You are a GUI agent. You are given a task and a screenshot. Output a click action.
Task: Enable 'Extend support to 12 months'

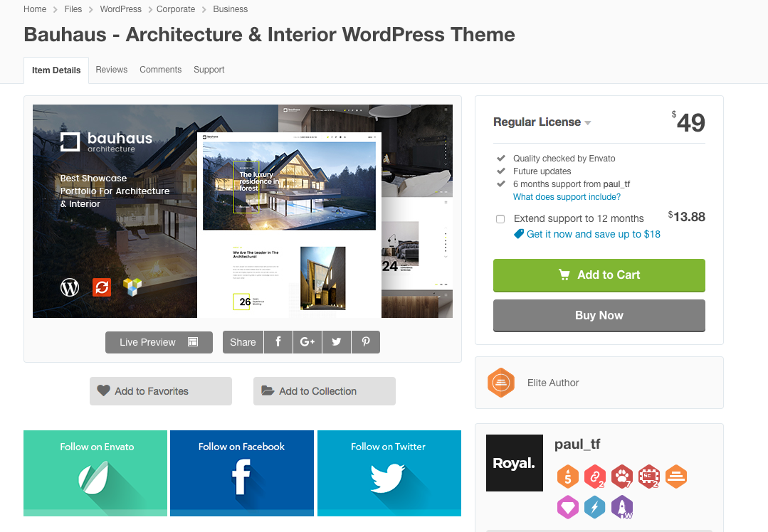(500, 218)
